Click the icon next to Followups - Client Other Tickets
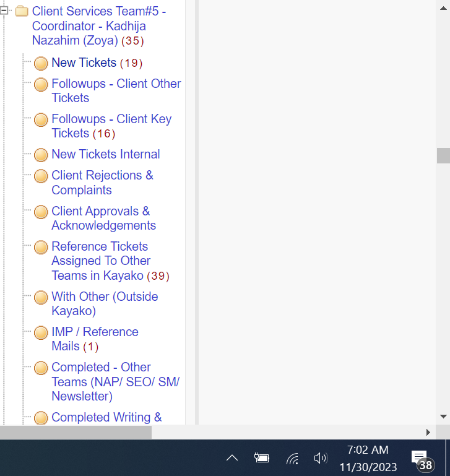The image size is (450, 476). [x=41, y=84]
